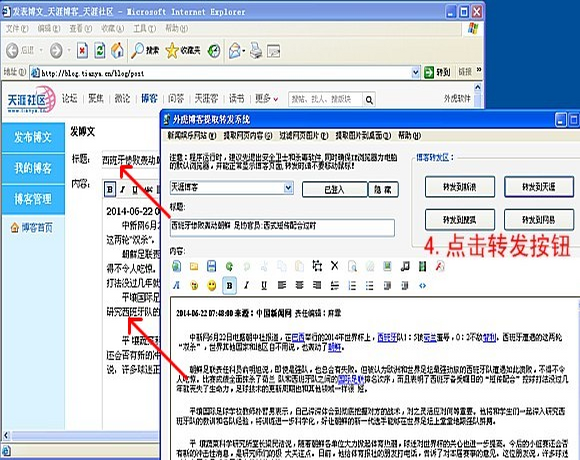Expand the 更多 menu on Tianya navigation
Screen dimensions: 580x460
[x=266, y=98]
